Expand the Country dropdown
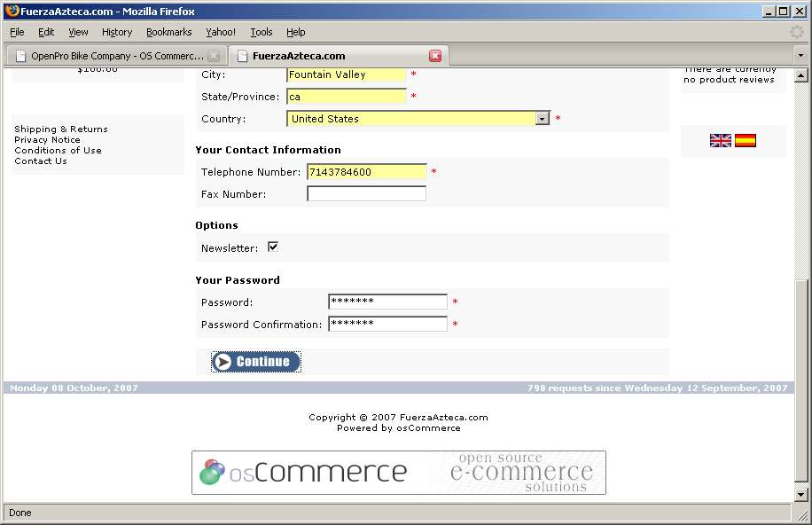 point(542,119)
